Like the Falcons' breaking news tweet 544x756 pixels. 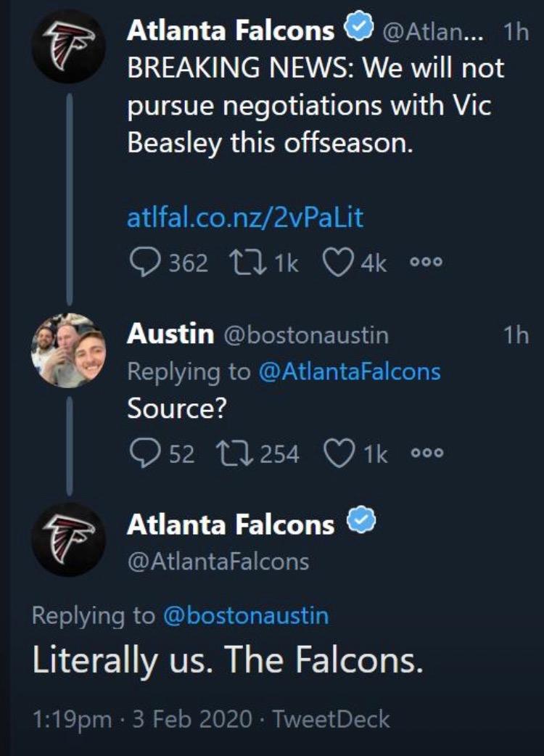(x=338, y=263)
